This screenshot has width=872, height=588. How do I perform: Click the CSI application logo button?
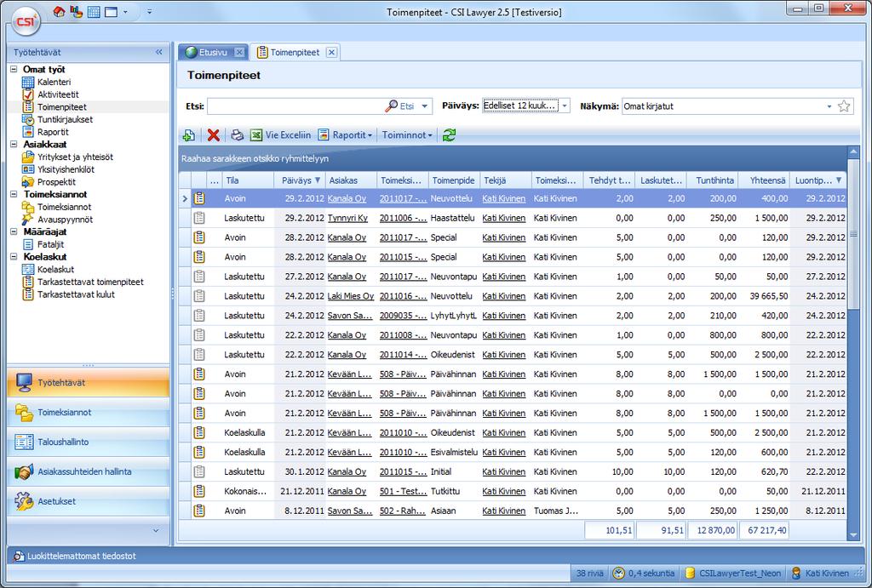26,22
